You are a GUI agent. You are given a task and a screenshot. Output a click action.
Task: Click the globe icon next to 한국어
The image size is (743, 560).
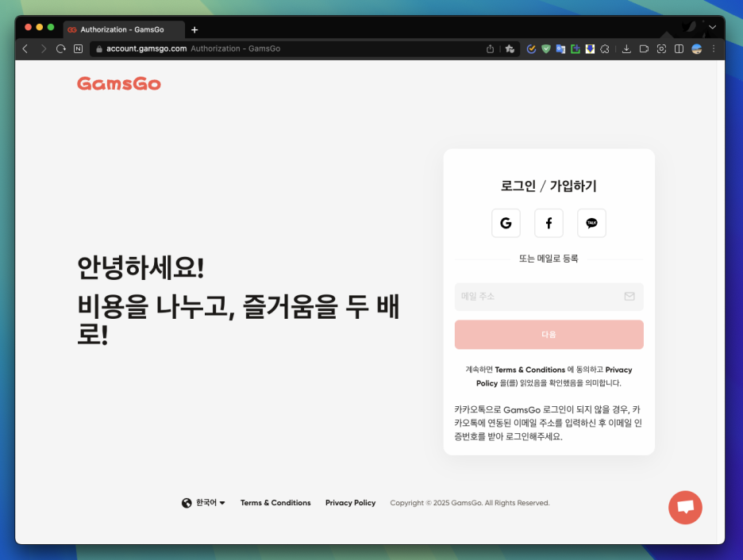coord(187,503)
